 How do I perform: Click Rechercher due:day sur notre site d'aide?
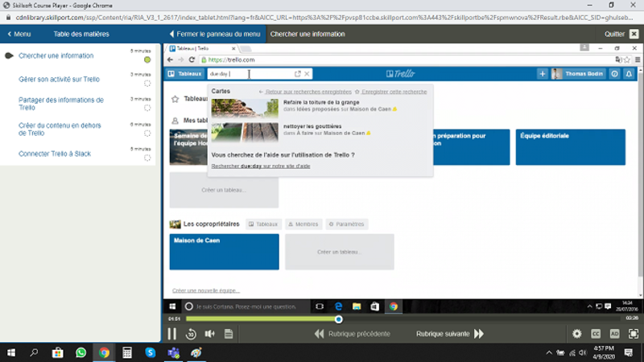(261, 167)
